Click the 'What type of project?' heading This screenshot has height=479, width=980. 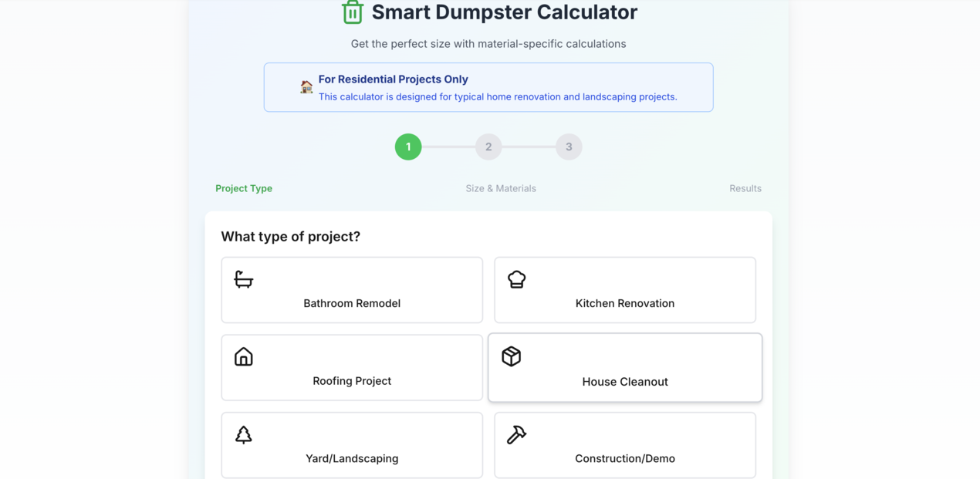pos(291,237)
